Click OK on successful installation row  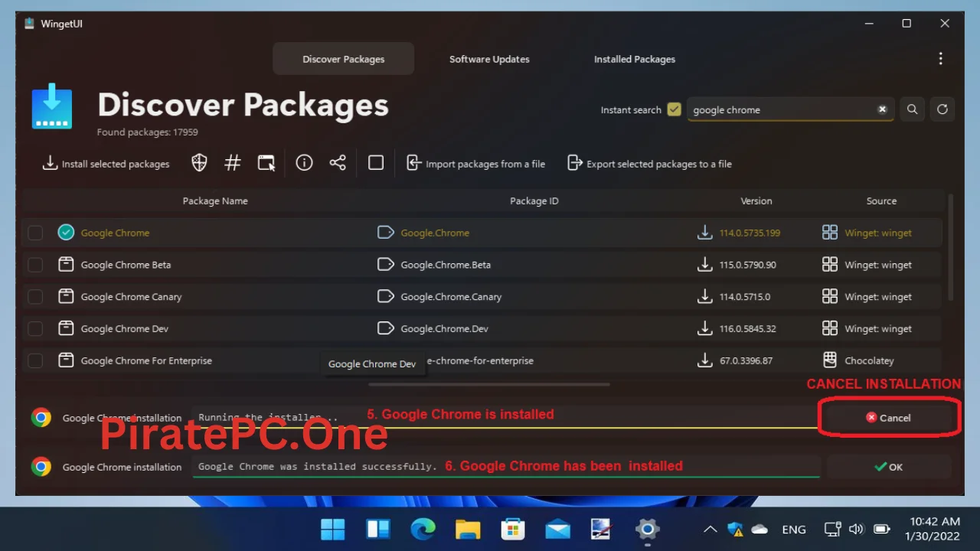tap(889, 467)
